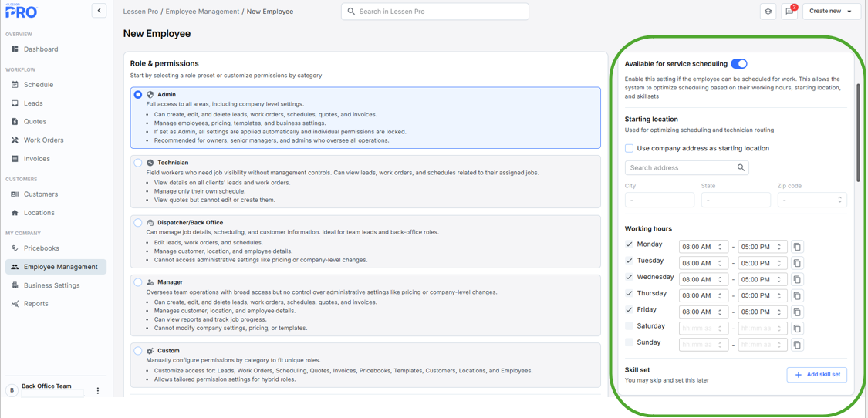Open Monday start time 08:00 AM picker
The width and height of the screenshot is (868, 418).
click(x=703, y=247)
